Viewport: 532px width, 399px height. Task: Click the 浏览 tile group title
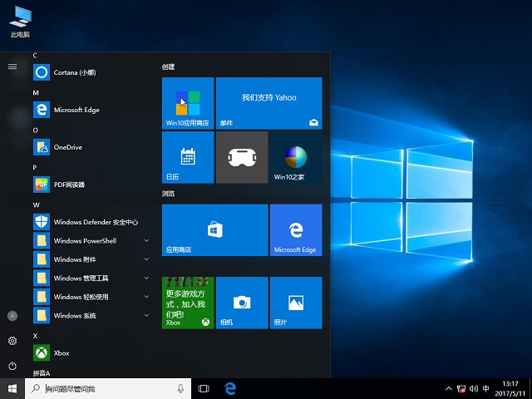168,194
